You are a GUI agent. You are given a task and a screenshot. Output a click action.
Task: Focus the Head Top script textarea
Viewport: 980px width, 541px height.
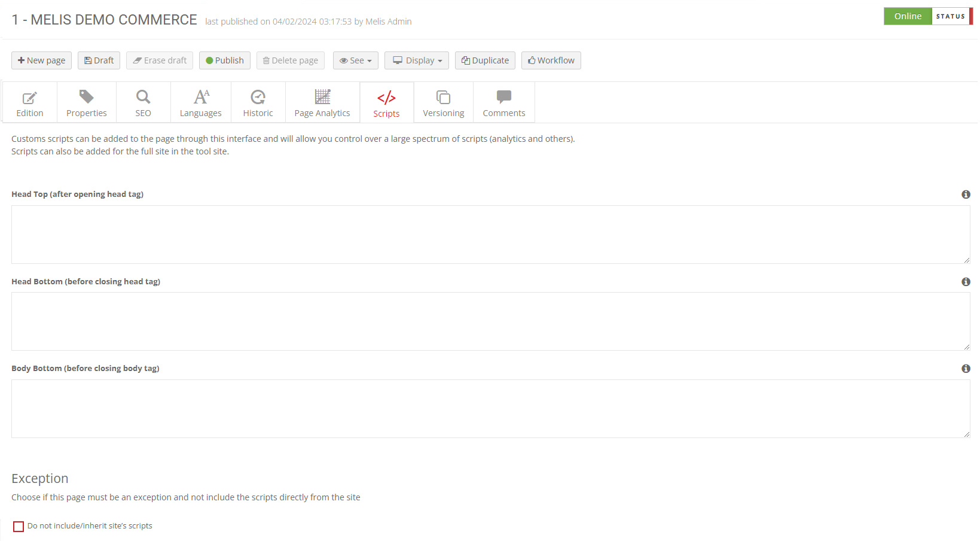[x=491, y=235]
